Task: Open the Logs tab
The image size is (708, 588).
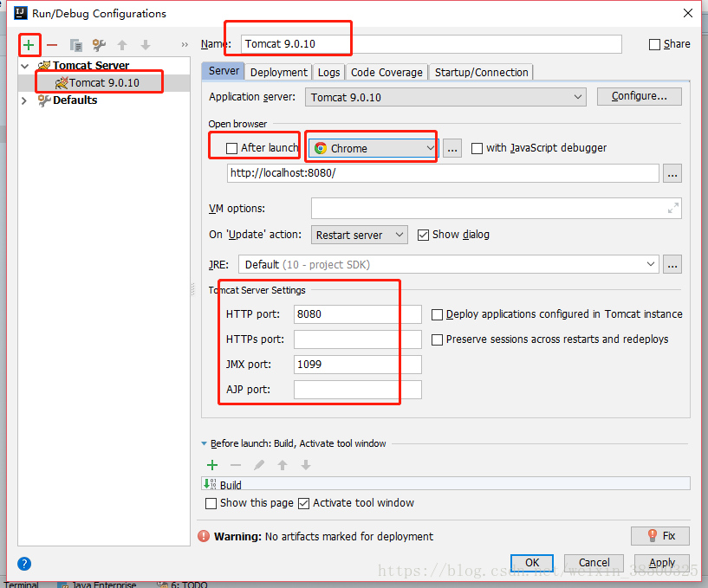Action: (328, 72)
